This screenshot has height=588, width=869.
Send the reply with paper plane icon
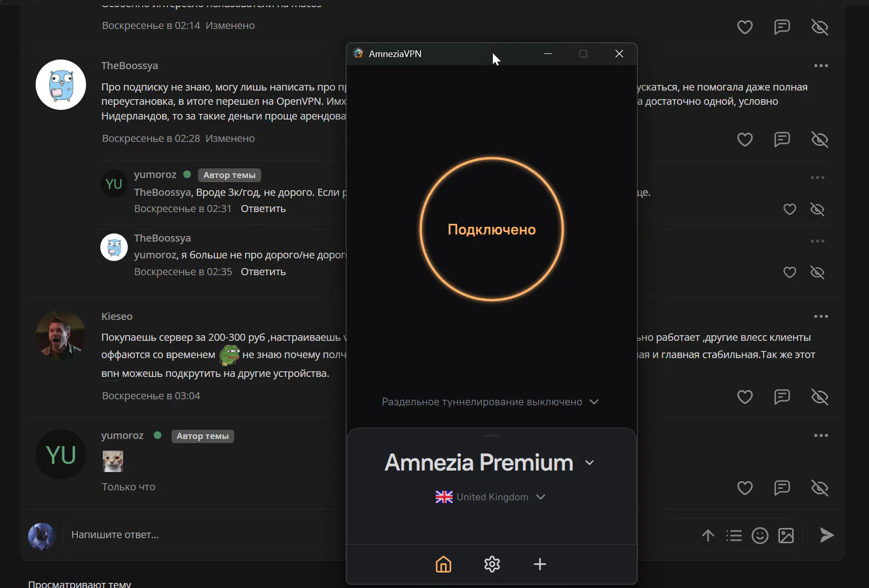pyautogui.click(x=827, y=535)
